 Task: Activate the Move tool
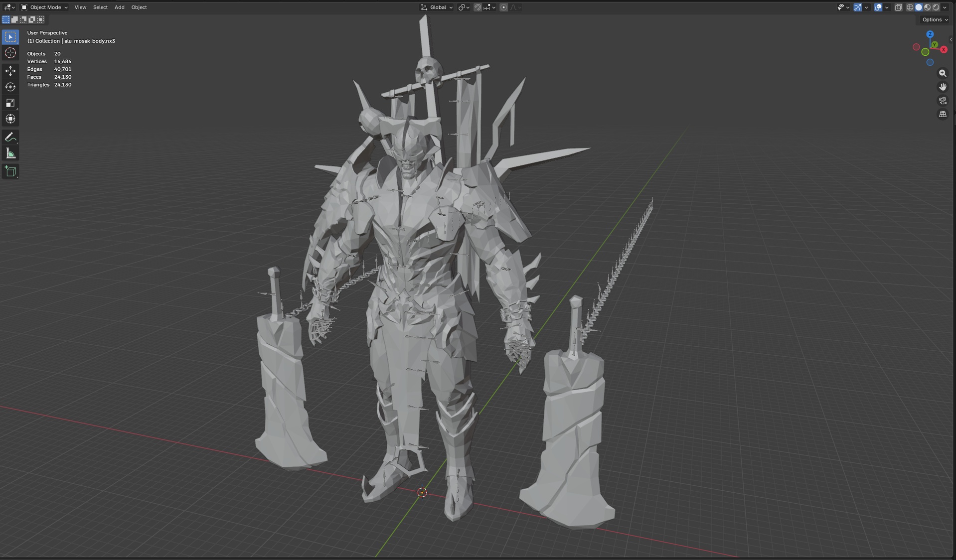[x=10, y=71]
